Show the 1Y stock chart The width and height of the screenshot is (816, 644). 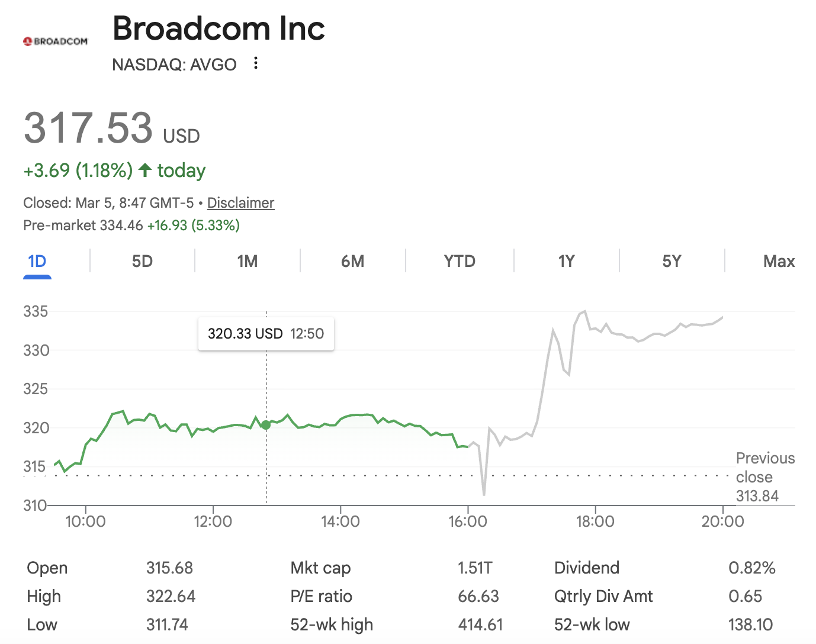[x=566, y=260]
